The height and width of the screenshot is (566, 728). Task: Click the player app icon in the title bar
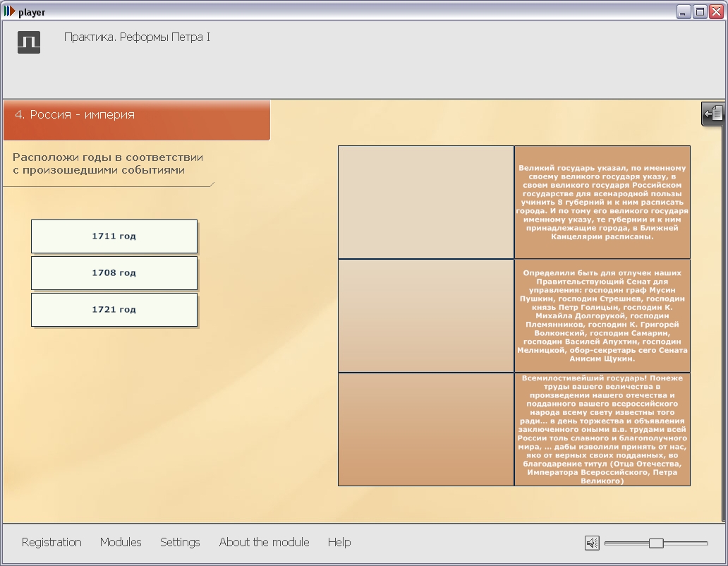[9, 11]
